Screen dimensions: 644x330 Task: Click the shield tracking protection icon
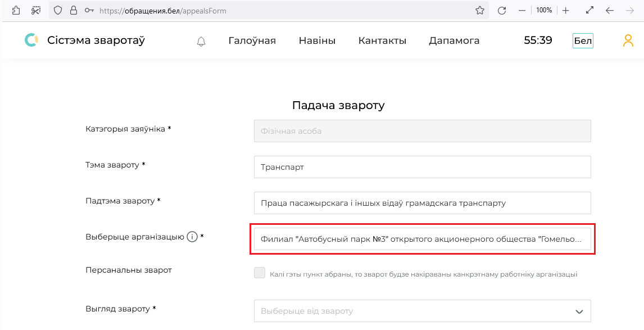58,10
